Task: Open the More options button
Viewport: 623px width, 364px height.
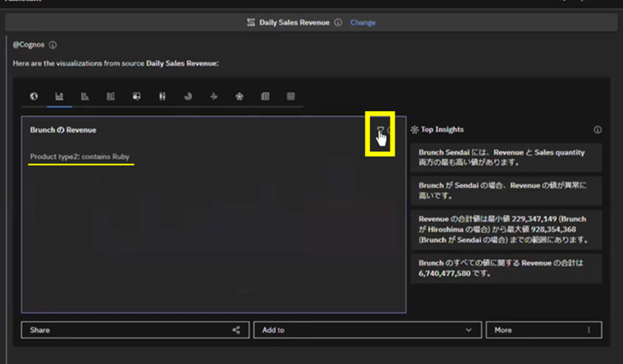Action: [x=544, y=330]
